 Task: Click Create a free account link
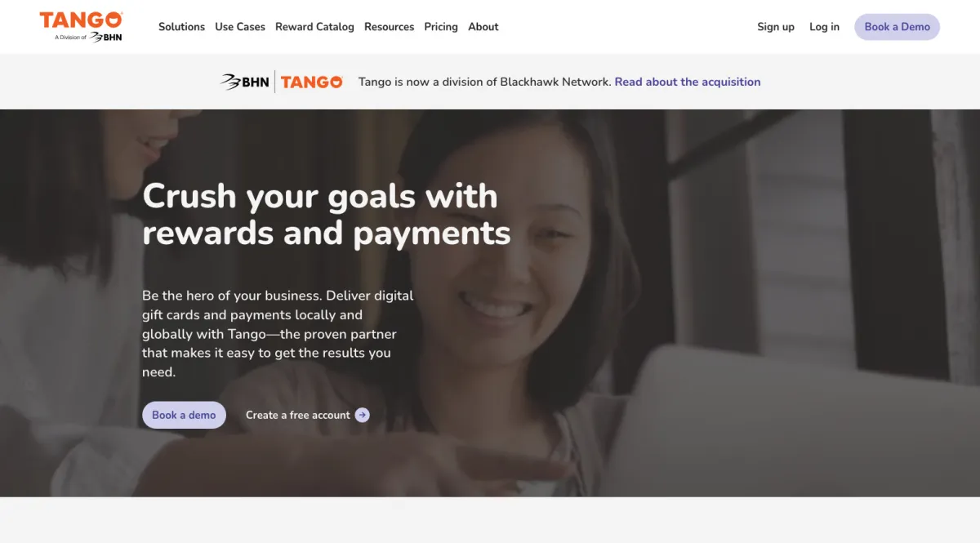[298, 415]
